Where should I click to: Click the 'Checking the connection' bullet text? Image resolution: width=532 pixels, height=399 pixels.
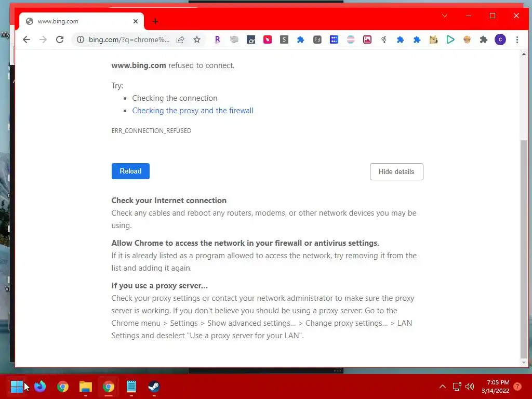[175, 98]
